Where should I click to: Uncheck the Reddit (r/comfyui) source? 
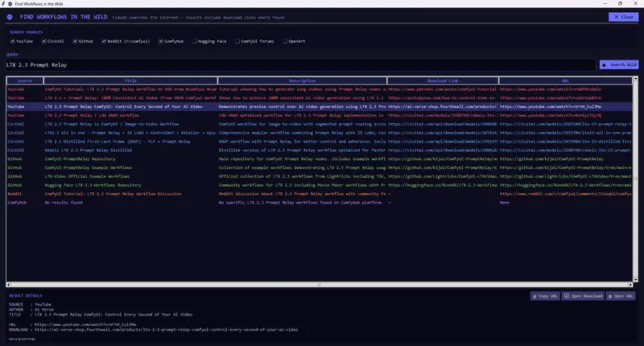(104, 41)
